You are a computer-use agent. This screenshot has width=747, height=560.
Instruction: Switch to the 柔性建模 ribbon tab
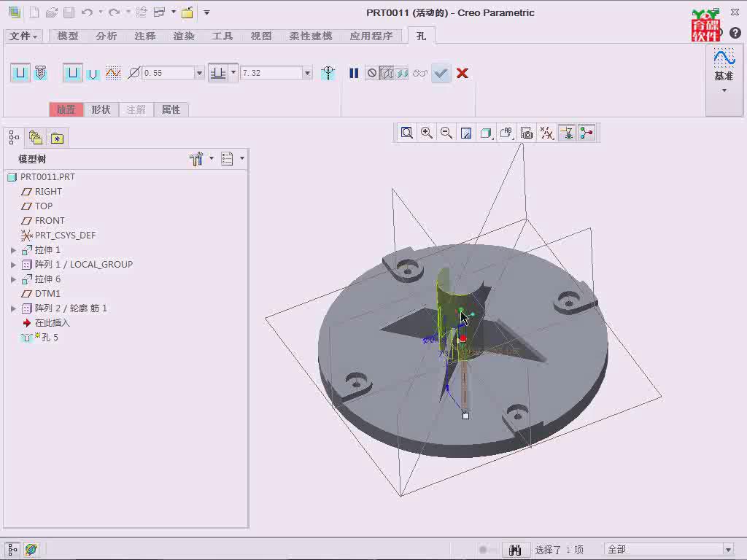tap(311, 36)
